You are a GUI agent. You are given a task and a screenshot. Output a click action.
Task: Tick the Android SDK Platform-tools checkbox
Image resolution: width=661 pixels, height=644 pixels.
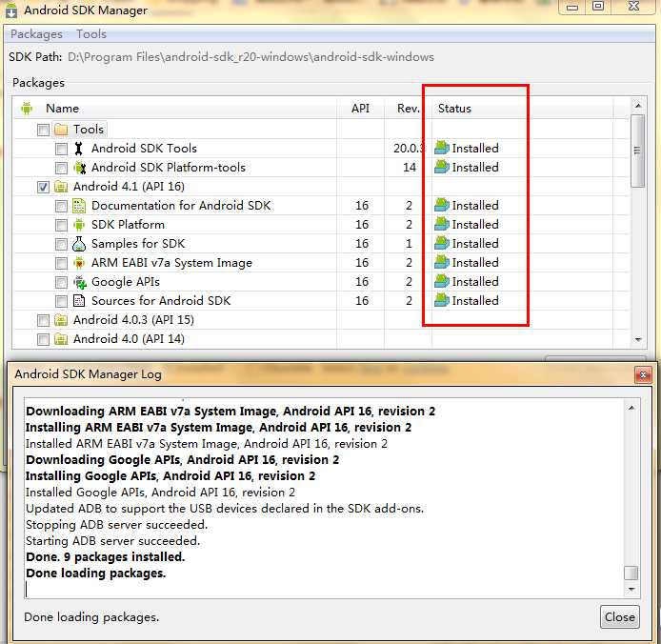coord(61,168)
